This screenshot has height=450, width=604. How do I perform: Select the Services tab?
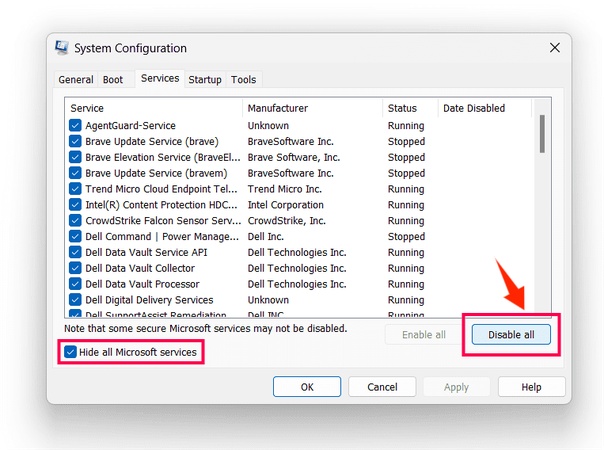pos(160,78)
